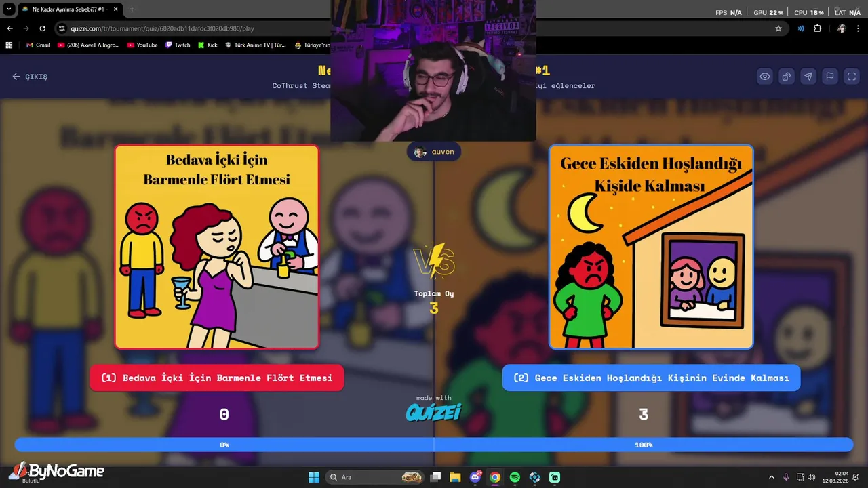Click the CPU 18% overlay readout
Screen dimensions: 868x488
coord(809,13)
